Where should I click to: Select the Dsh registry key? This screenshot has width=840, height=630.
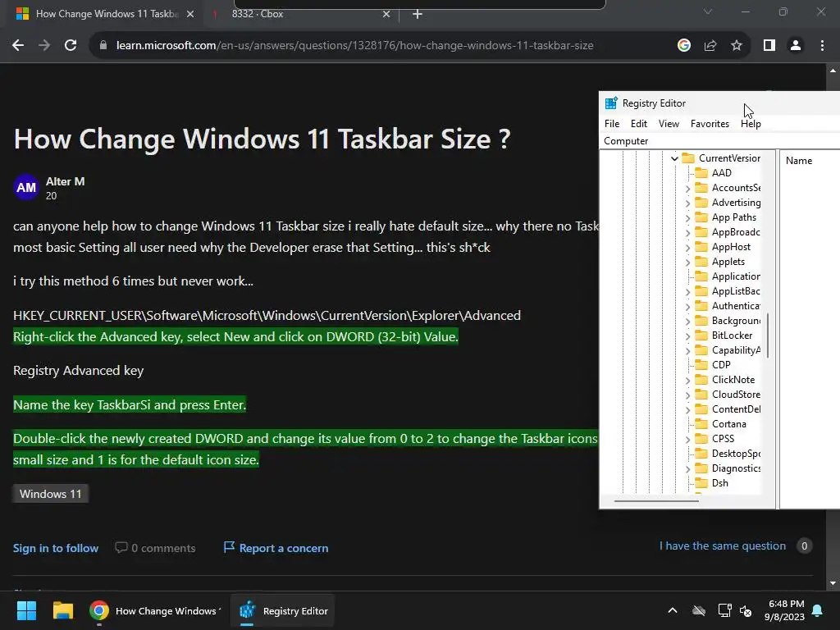[x=720, y=483]
